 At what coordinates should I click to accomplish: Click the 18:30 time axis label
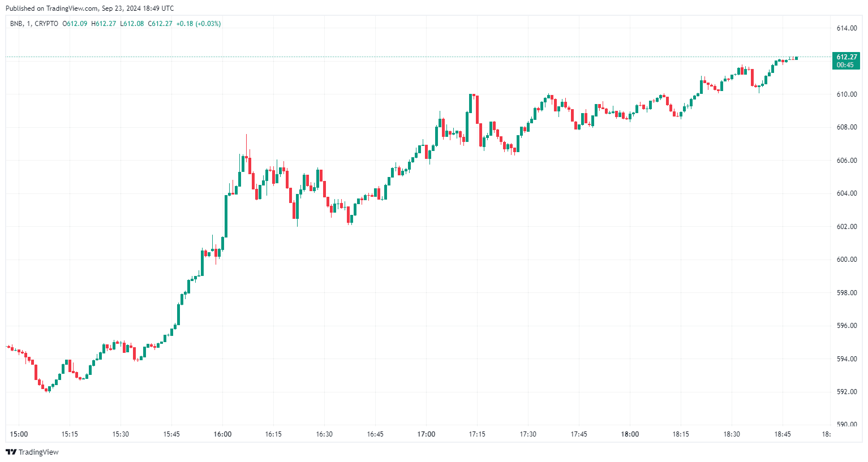pyautogui.click(x=732, y=434)
